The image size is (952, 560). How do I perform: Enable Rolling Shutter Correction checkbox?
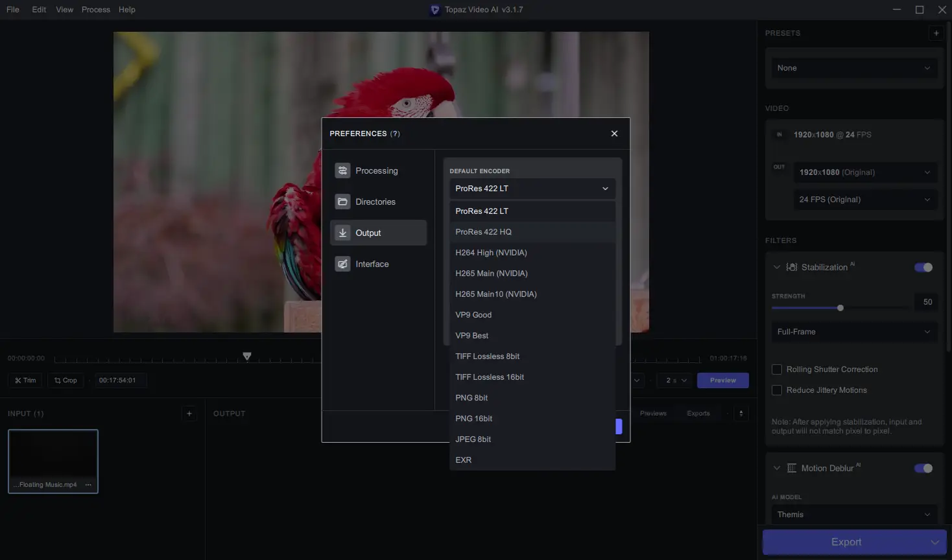776,369
